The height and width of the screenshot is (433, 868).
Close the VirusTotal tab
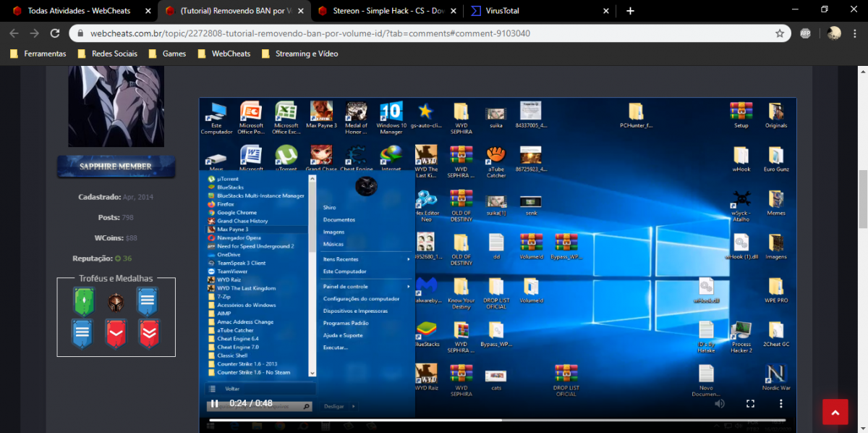605,11
